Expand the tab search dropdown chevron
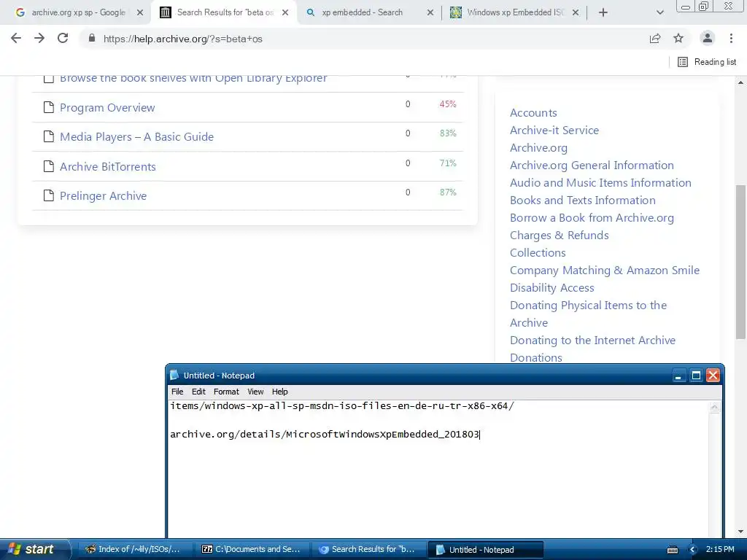The height and width of the screenshot is (560, 747). [659, 12]
